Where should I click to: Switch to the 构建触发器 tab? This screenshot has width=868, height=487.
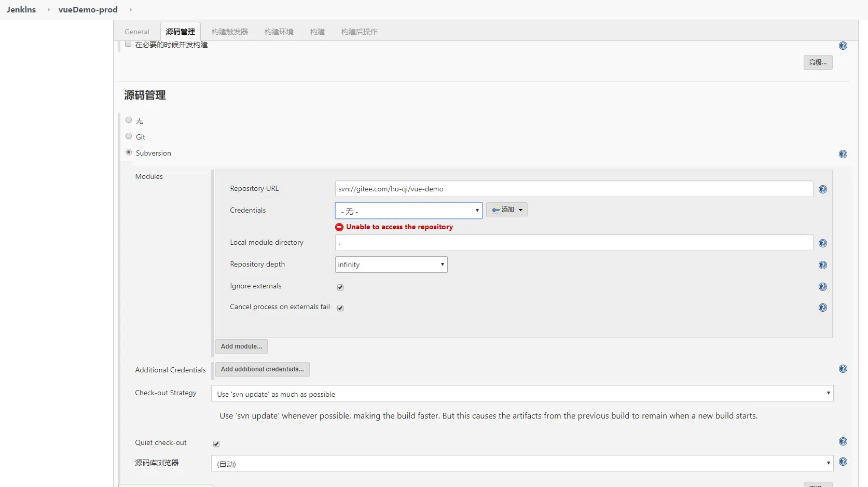click(230, 32)
